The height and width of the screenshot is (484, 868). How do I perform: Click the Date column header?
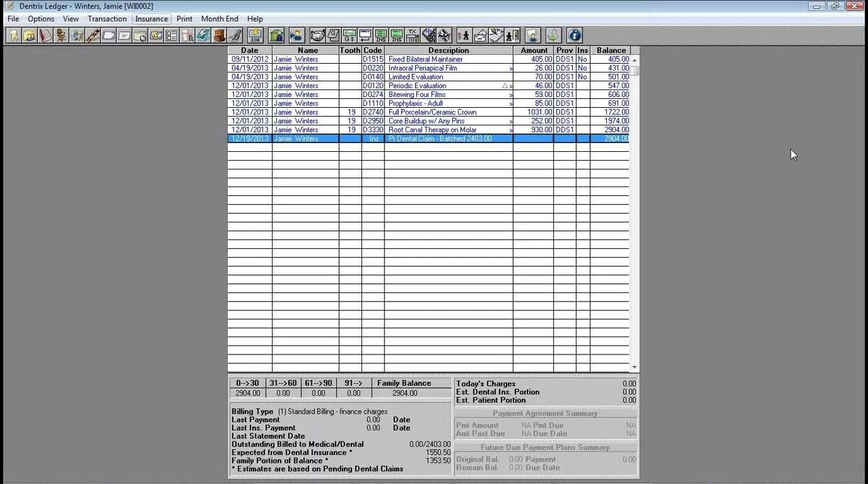click(250, 50)
